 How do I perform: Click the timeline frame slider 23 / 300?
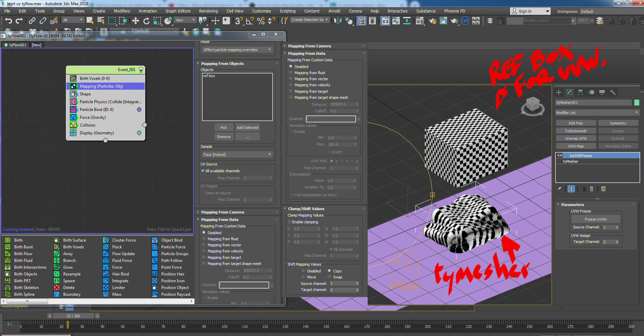[73, 316]
